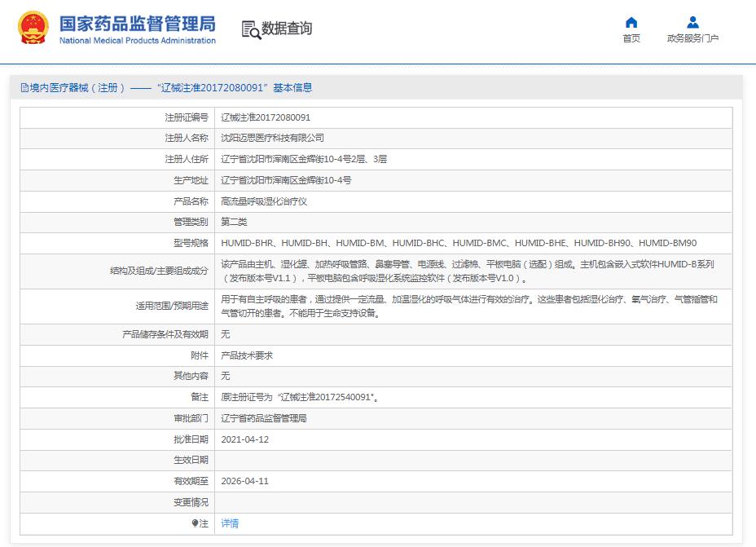Image resolution: width=756 pixels, height=547 pixels.
Task: Open the 详情 details link
Action: click(x=231, y=523)
